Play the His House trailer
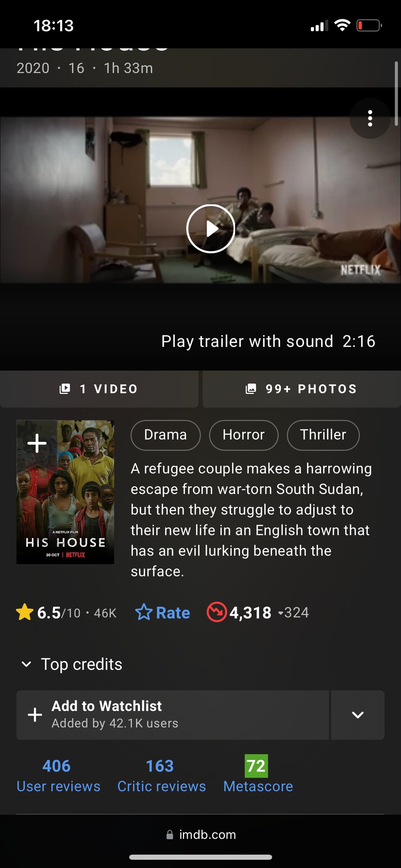This screenshot has width=401, height=868. 210,228
